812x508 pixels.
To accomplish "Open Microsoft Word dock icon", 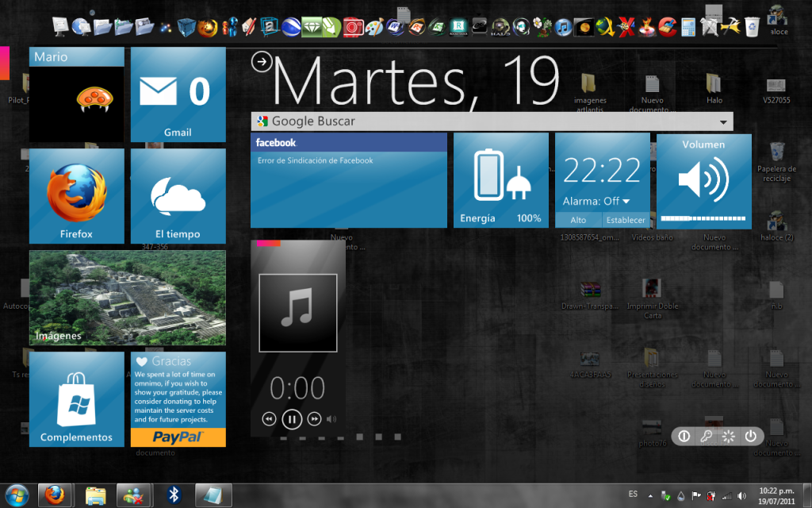I will (396, 27).
